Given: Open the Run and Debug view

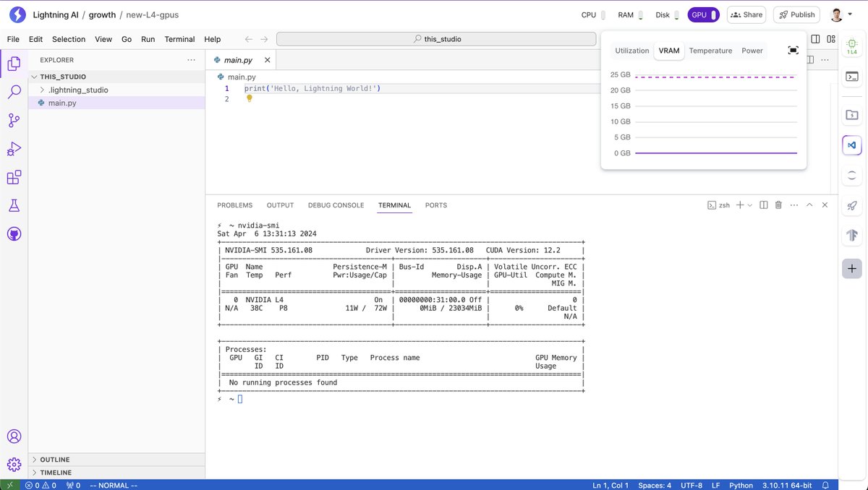Looking at the screenshot, I should point(14,149).
